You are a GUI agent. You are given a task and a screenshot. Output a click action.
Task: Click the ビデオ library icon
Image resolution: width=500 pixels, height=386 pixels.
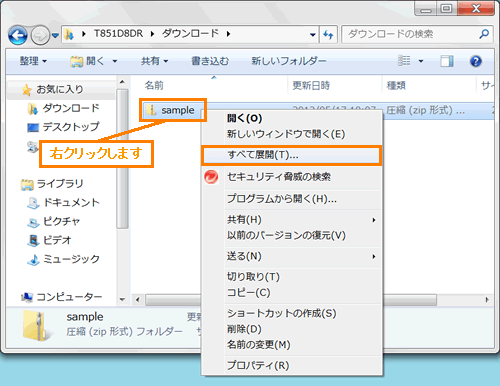pos(33,240)
